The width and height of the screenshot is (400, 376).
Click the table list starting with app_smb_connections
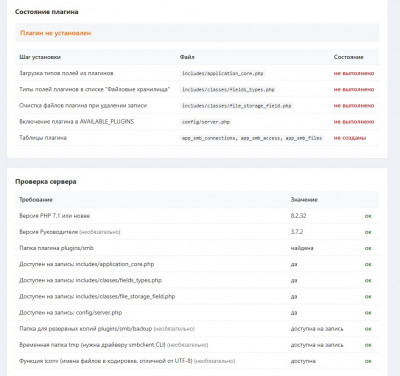click(x=252, y=138)
